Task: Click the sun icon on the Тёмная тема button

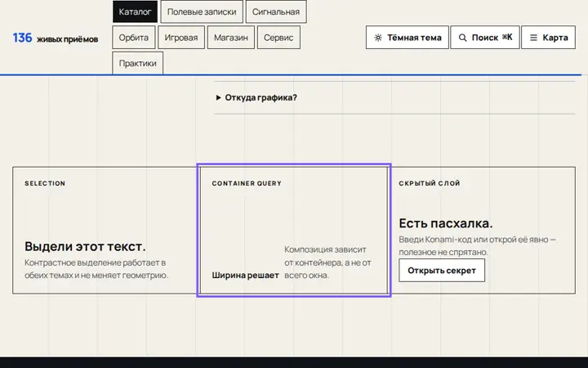Action: (378, 38)
